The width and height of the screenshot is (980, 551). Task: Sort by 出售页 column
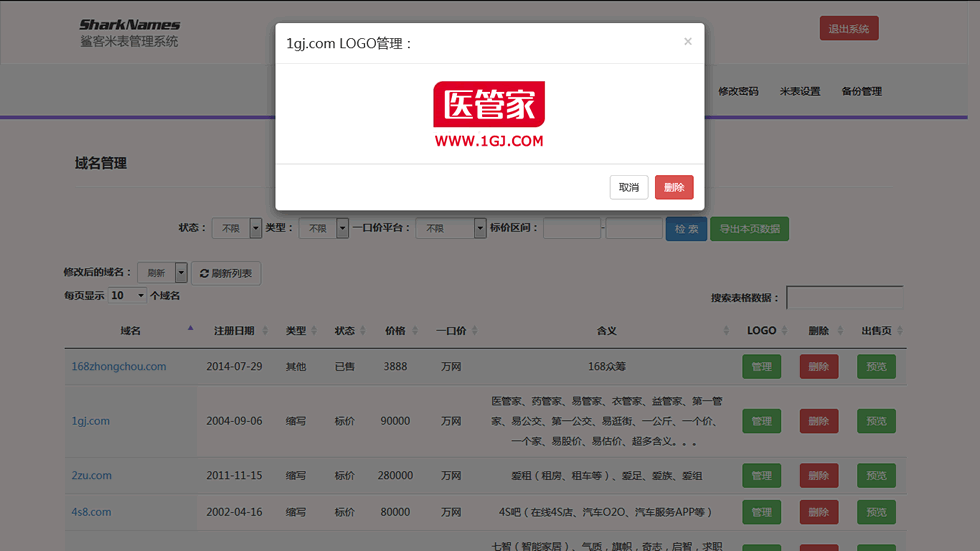(876, 330)
